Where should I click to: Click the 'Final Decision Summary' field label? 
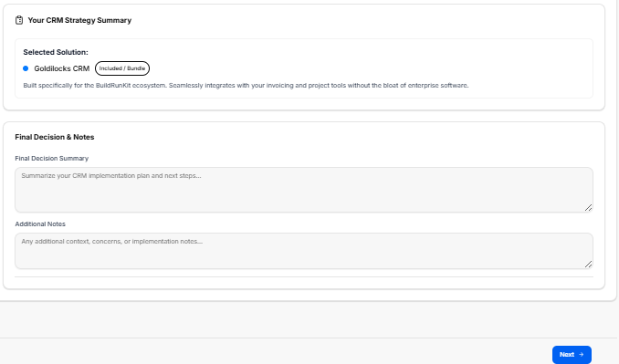click(52, 158)
